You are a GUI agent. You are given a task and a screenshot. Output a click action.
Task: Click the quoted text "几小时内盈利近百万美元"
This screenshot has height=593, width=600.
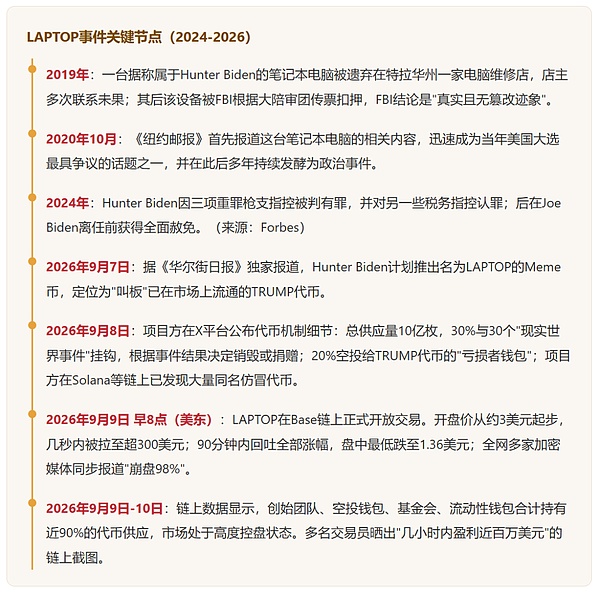(472, 533)
